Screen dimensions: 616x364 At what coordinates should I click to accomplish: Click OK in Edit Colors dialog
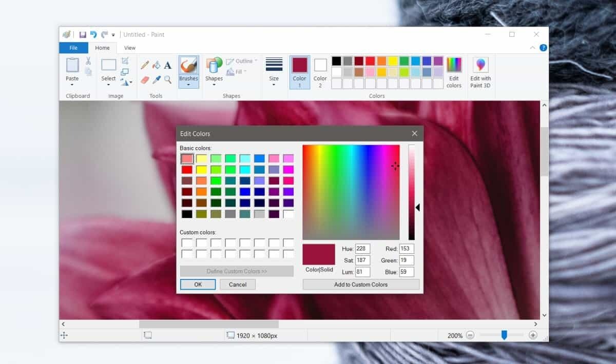tap(198, 285)
